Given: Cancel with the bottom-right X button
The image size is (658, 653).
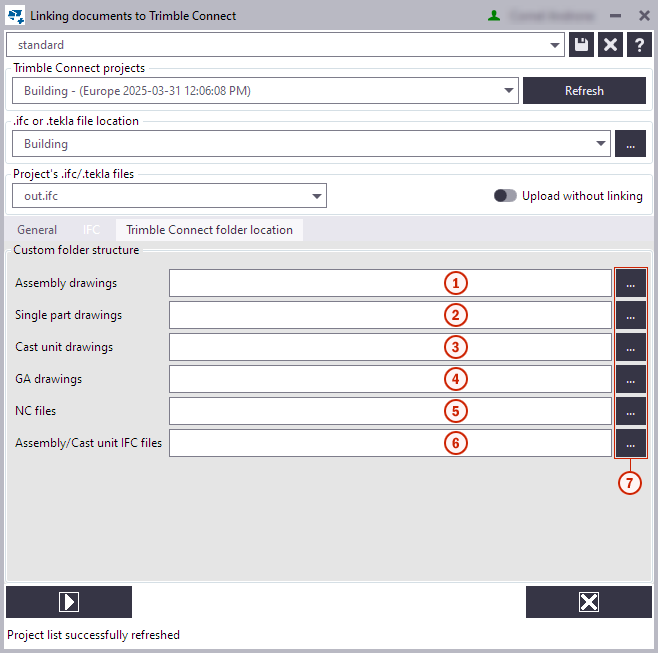Looking at the screenshot, I should (x=589, y=602).
